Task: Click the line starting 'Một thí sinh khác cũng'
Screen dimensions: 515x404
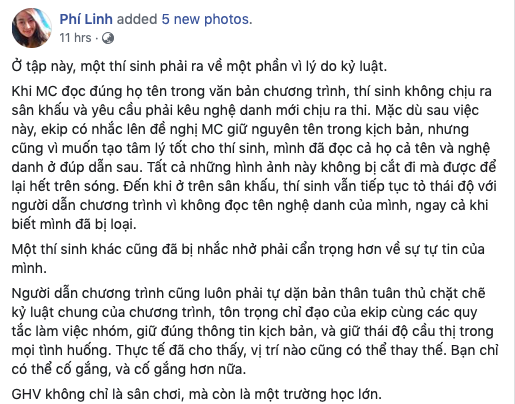Action: tap(248, 249)
